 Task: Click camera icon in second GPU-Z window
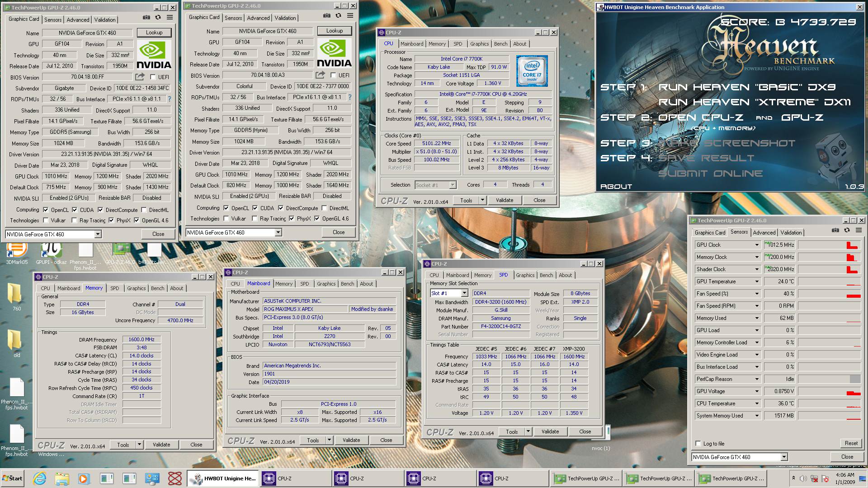(x=327, y=16)
